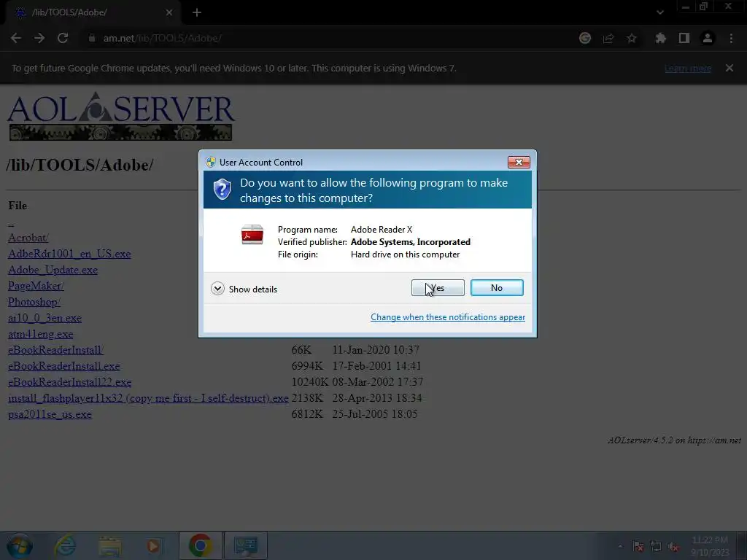This screenshot has width=747, height=560.
Task: Click the AOLserver logo image
Action: pyautogui.click(x=120, y=116)
